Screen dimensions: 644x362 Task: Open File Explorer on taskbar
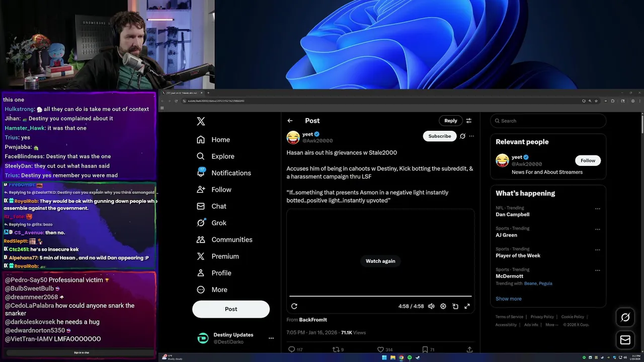[x=392, y=358]
